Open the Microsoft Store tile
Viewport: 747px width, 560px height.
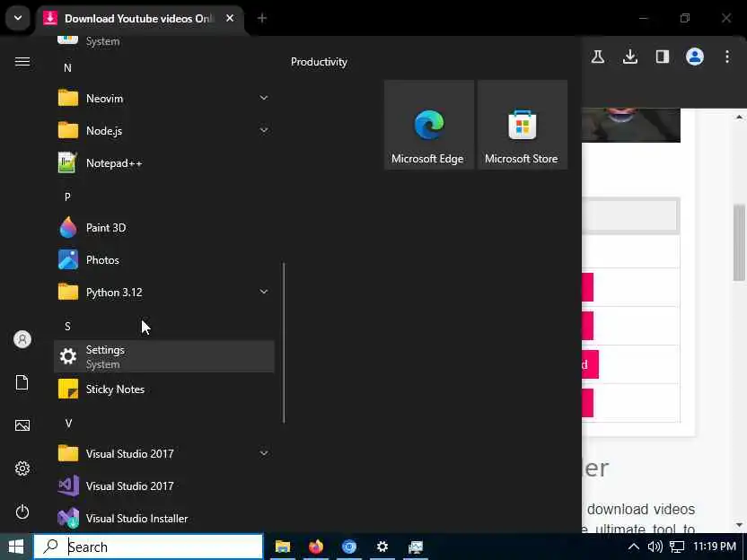pos(523,125)
